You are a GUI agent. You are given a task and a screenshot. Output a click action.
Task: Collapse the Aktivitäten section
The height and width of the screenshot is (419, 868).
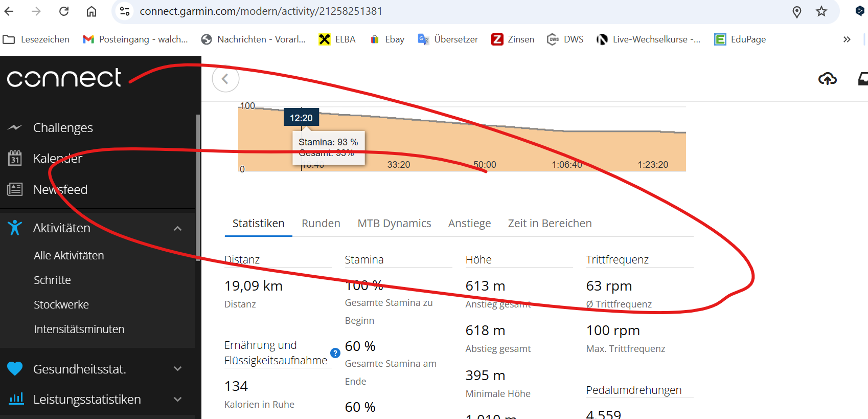coord(177,228)
